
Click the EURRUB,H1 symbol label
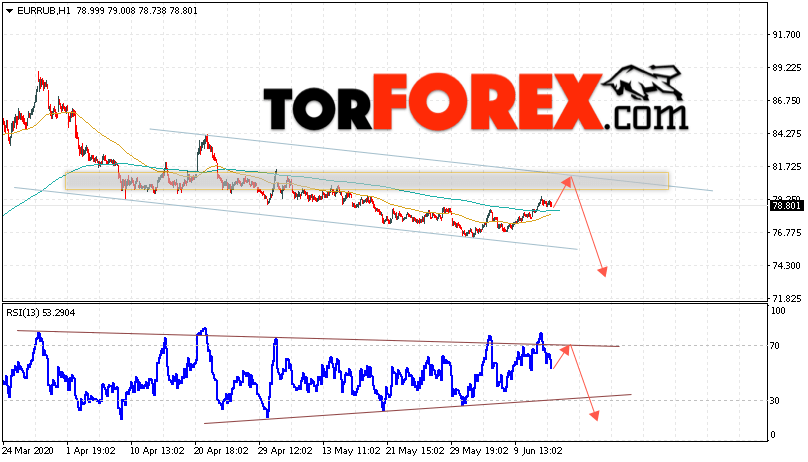coord(44,11)
